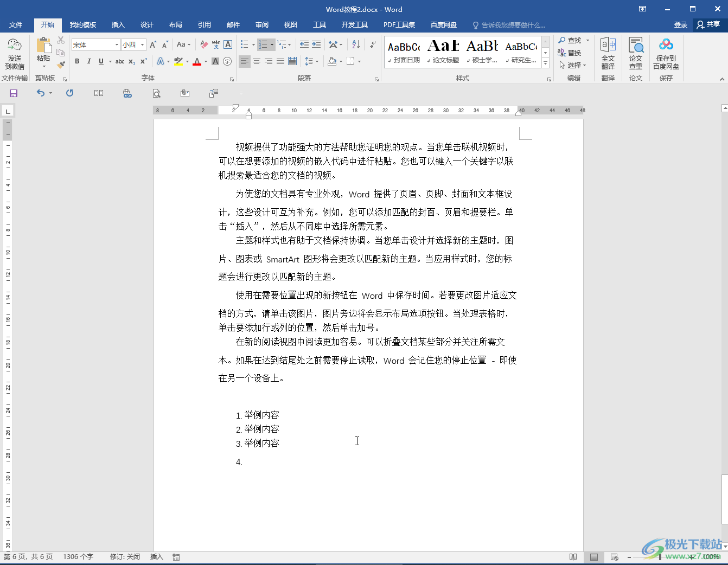Click the Replace button in editing group

click(x=570, y=53)
